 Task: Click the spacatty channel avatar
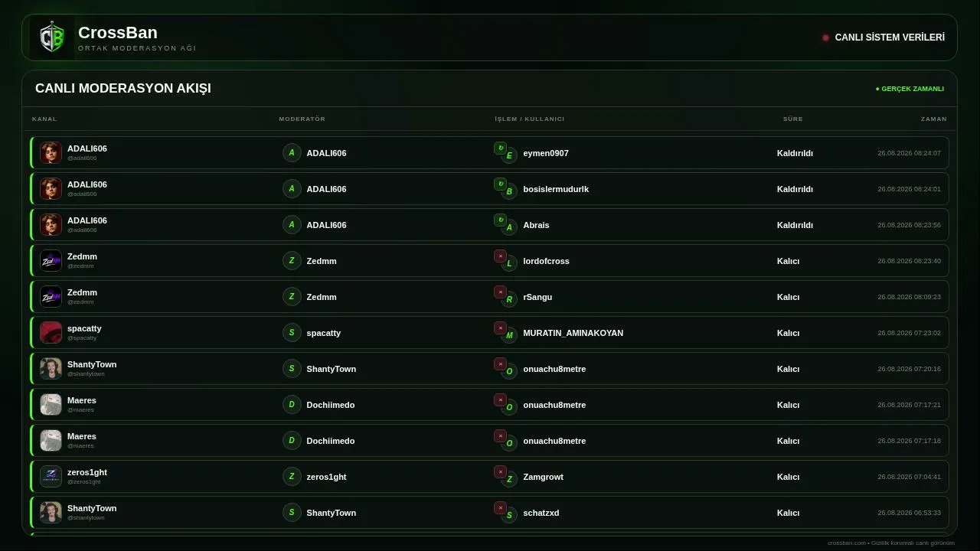[x=51, y=333]
